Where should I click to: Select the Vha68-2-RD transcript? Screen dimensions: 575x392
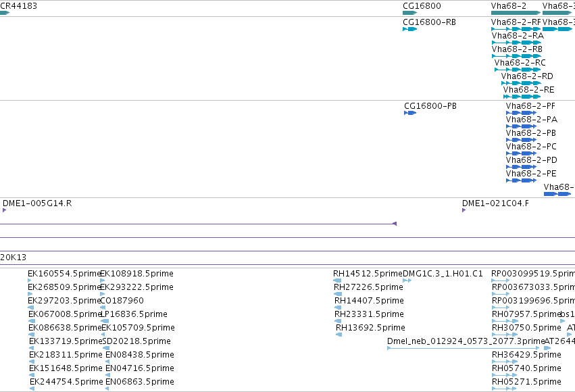coord(521,83)
